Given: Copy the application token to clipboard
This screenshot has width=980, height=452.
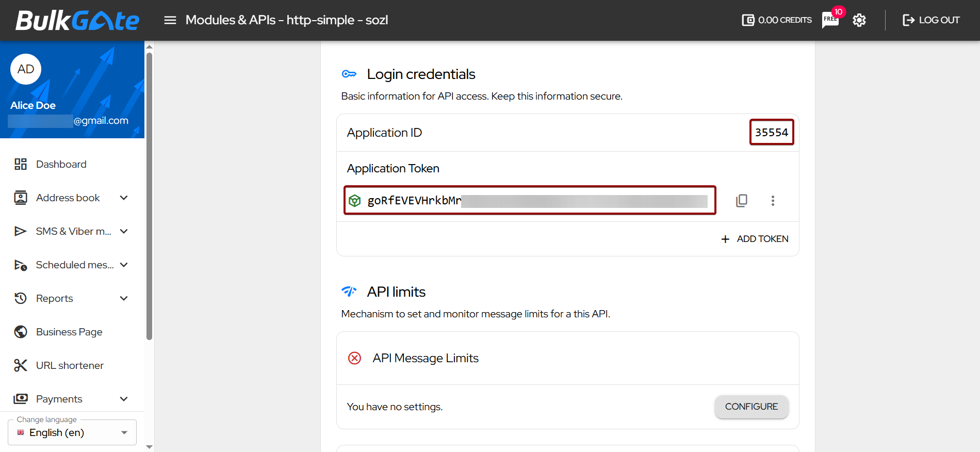Looking at the screenshot, I should coord(741,201).
